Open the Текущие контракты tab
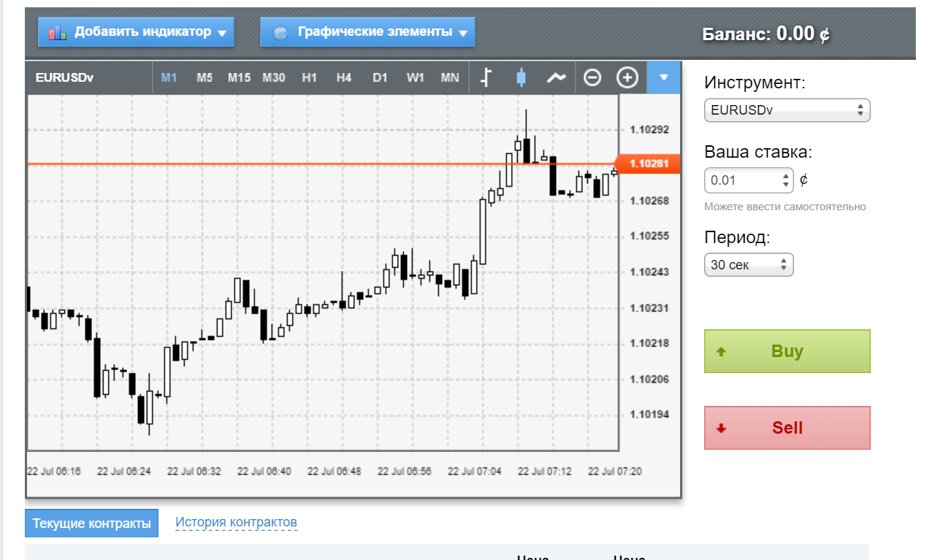946x560 pixels. pos(91,523)
